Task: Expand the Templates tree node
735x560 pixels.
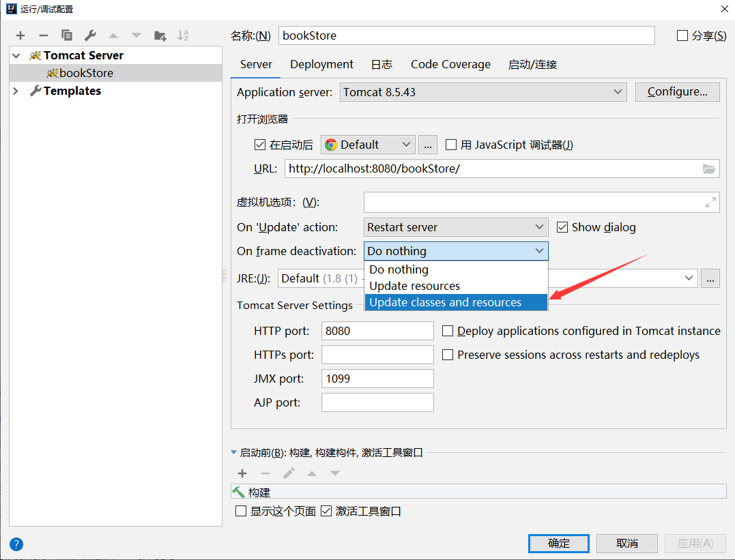Action: pyautogui.click(x=16, y=91)
